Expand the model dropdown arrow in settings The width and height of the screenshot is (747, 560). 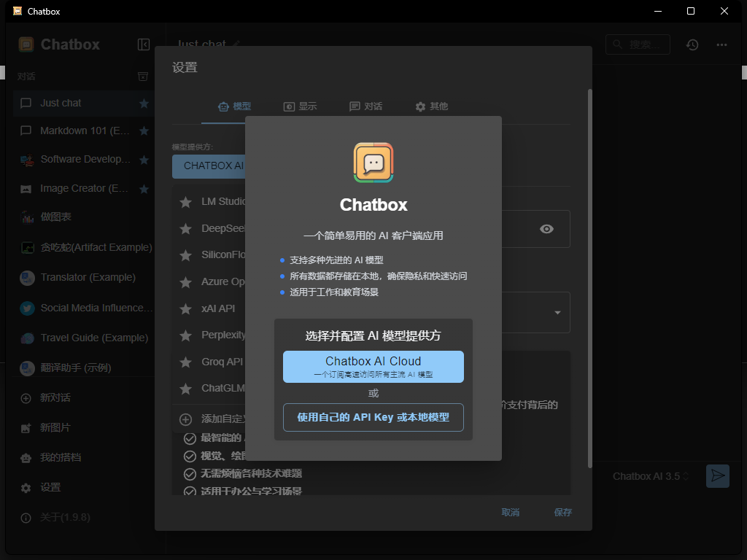coord(557,312)
